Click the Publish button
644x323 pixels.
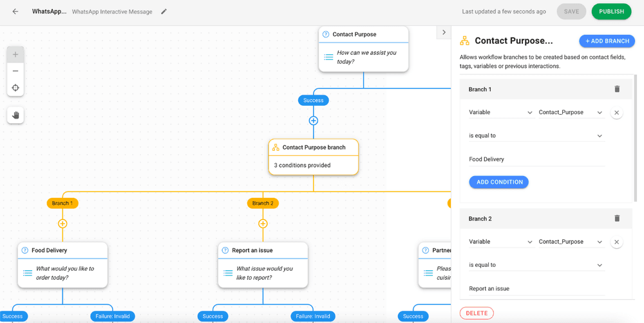(611, 12)
